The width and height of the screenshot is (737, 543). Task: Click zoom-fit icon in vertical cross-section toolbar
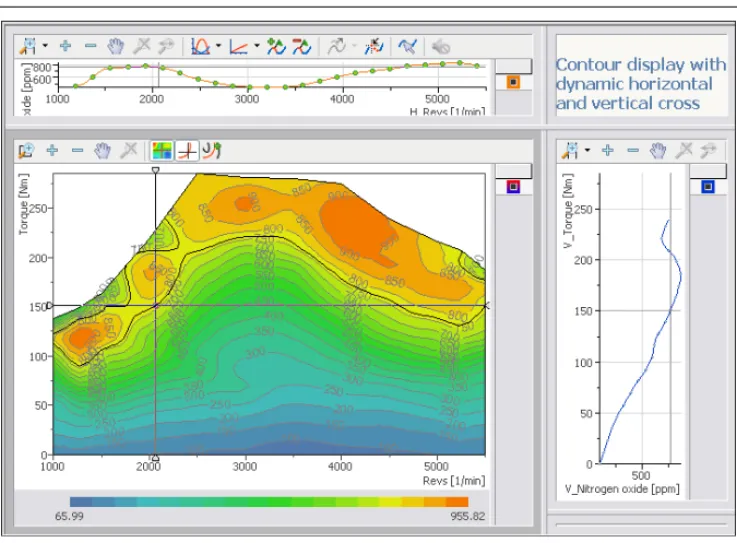570,150
